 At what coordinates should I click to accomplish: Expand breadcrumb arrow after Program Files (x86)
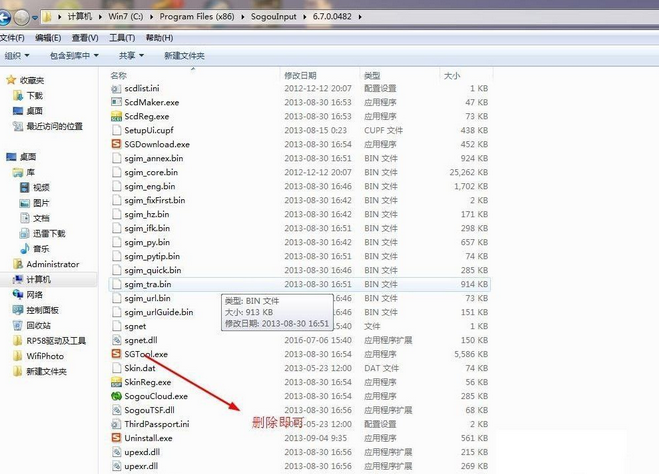243,17
